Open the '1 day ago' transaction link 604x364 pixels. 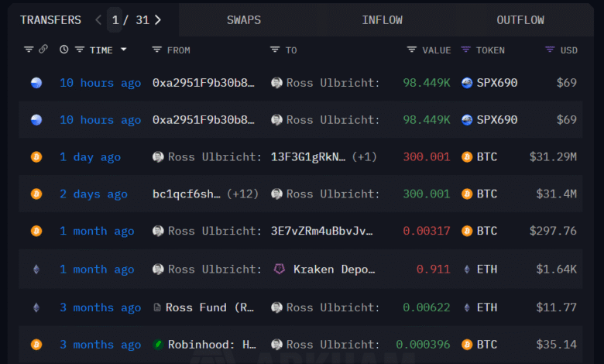[x=91, y=156]
